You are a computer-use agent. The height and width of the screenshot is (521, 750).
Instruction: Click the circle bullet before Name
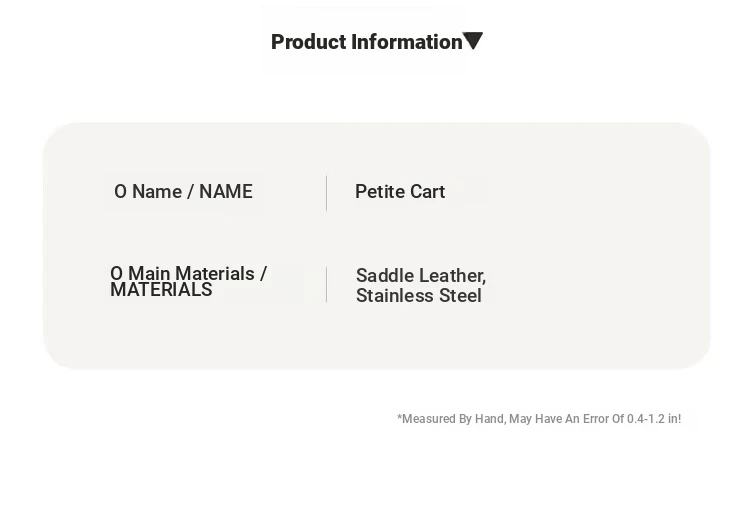tap(120, 191)
